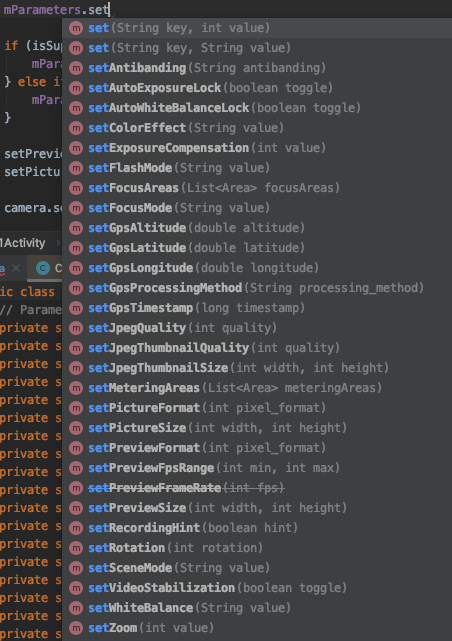The width and height of the screenshot is (452, 641).
Task: Pick setColorEffect(String value) suggestion
Action: pos(257,128)
